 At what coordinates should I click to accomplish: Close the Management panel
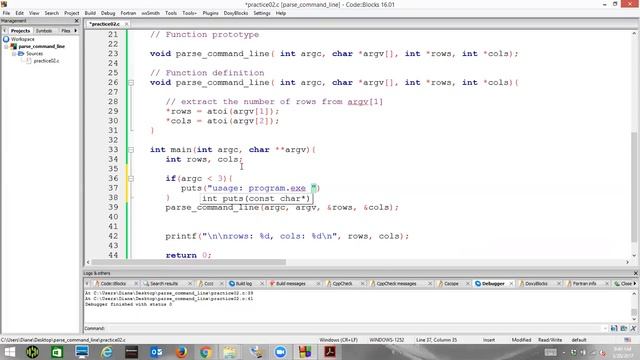76,20
